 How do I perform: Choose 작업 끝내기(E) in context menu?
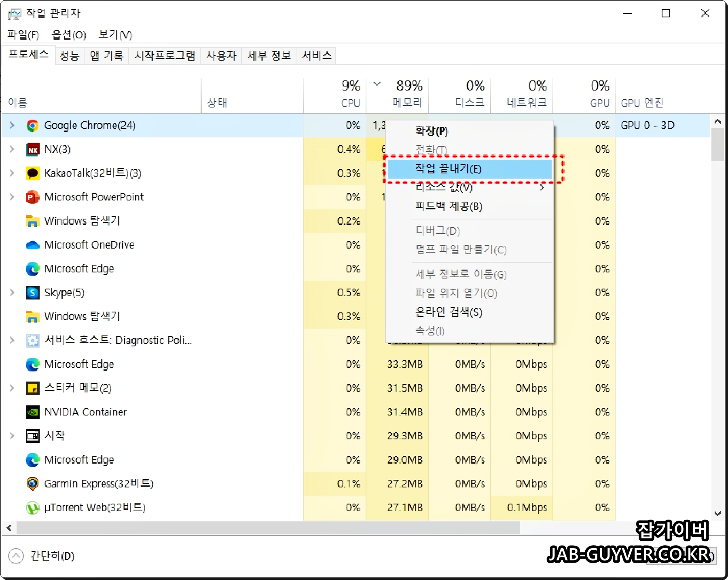coord(470,169)
